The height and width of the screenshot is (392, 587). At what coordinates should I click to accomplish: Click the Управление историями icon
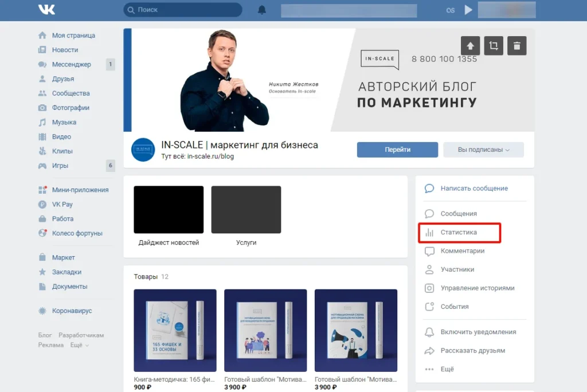coord(429,288)
